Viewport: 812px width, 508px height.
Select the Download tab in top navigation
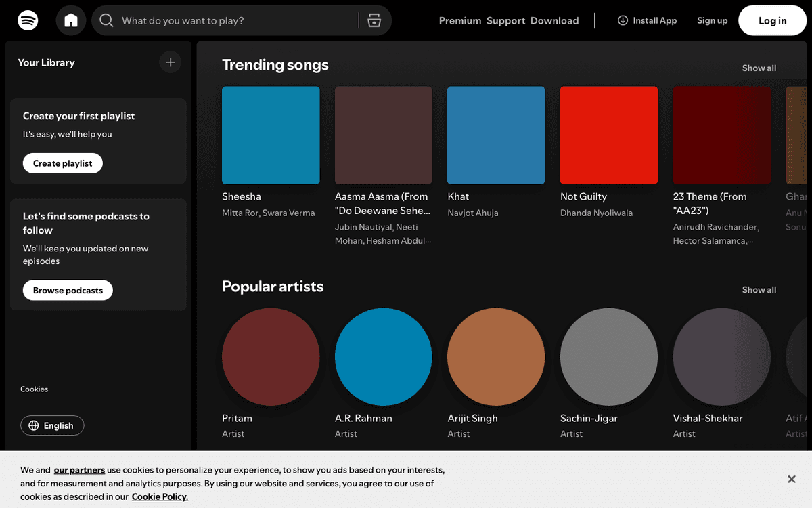pyautogui.click(x=554, y=20)
